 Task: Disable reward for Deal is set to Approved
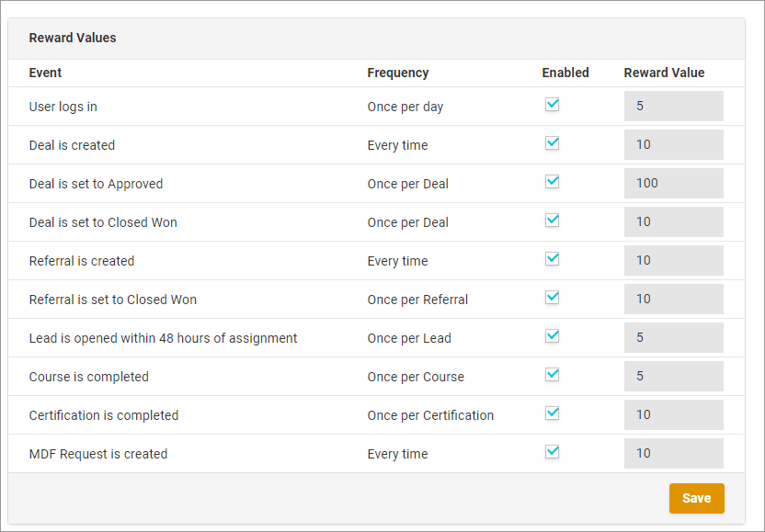[x=552, y=181]
